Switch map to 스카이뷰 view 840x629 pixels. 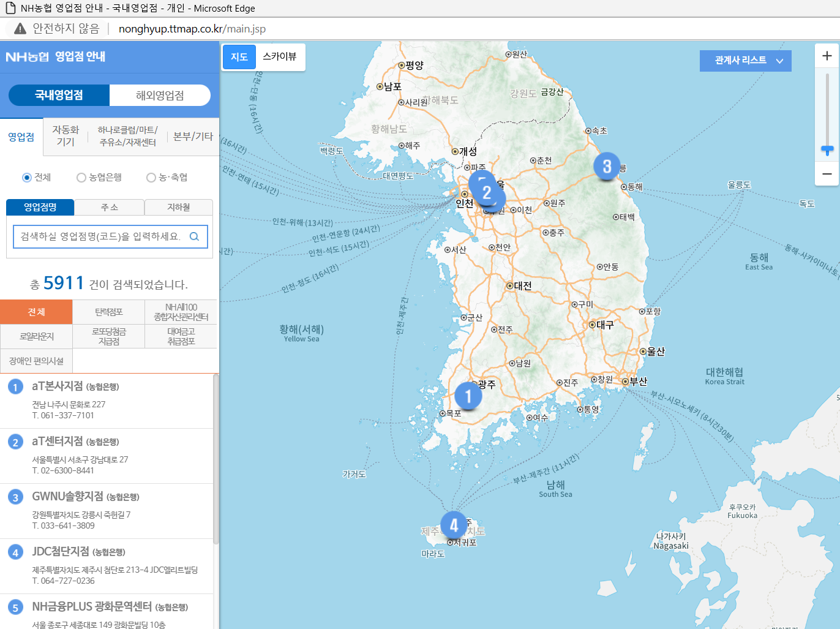279,57
